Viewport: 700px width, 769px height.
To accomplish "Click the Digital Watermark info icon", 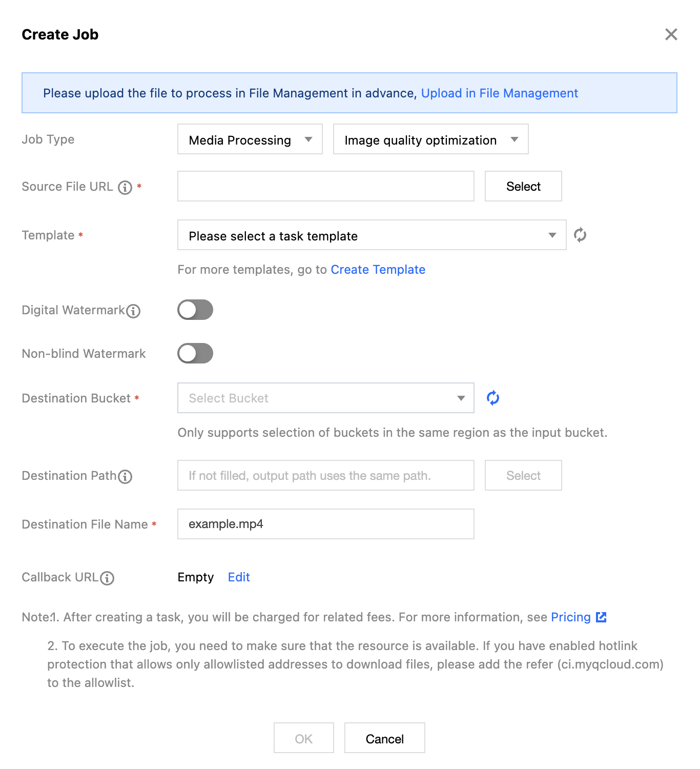I will coord(133,311).
